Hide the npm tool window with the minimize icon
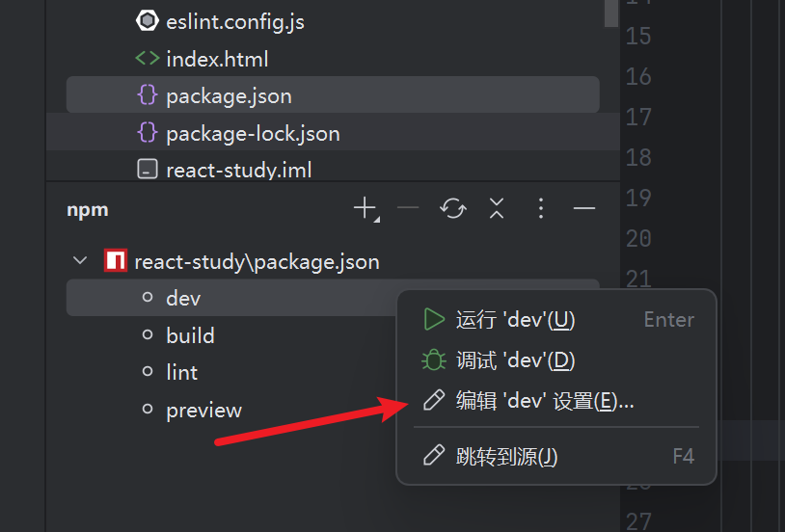This screenshot has height=532, width=785. pos(584,208)
